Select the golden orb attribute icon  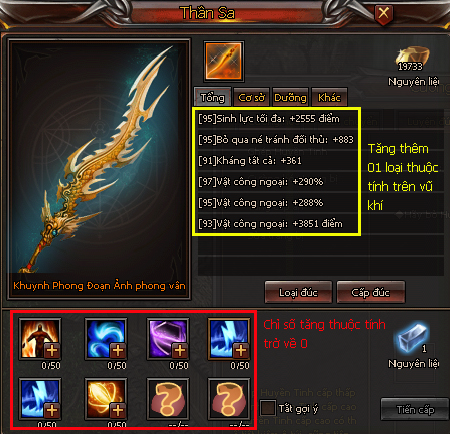(106, 398)
